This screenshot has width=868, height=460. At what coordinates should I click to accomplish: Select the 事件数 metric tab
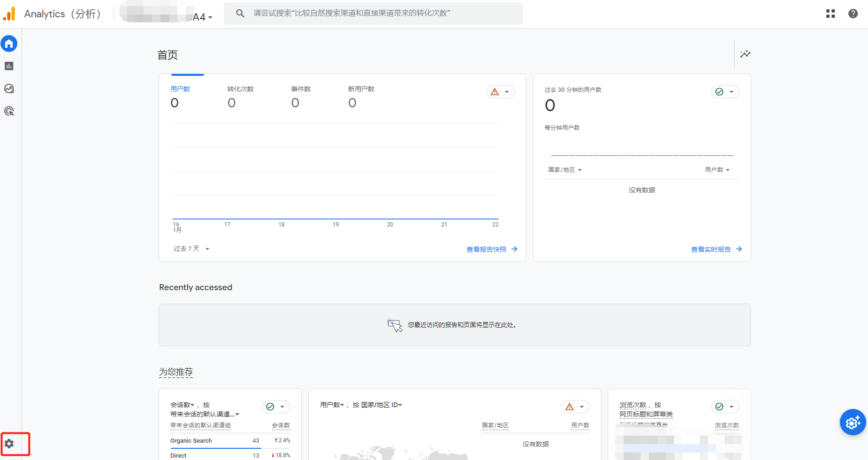pos(301,96)
